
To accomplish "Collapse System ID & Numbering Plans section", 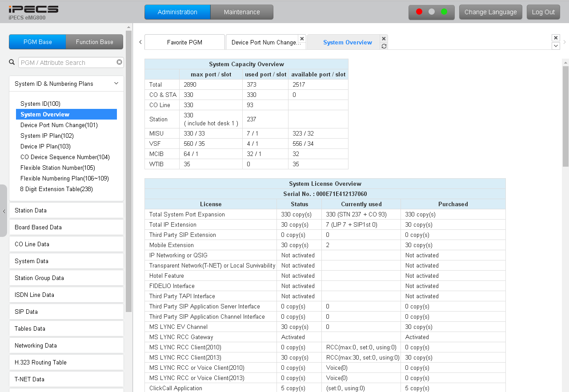I will click(x=116, y=84).
